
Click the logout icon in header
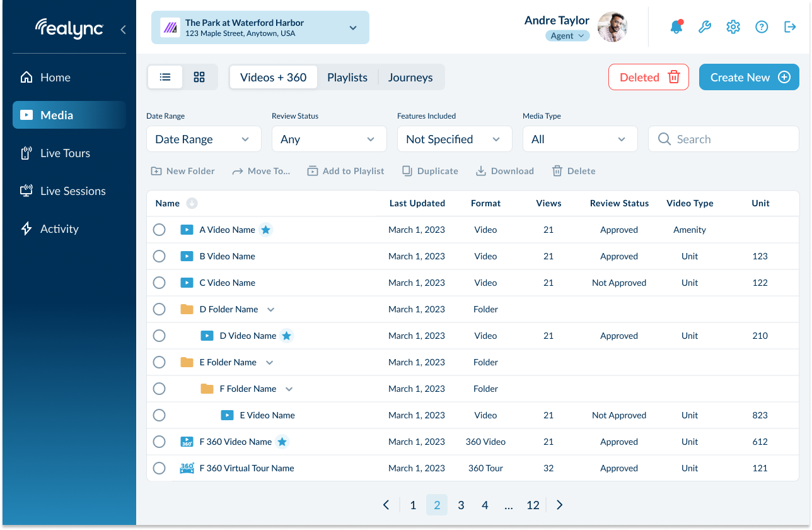tap(790, 26)
